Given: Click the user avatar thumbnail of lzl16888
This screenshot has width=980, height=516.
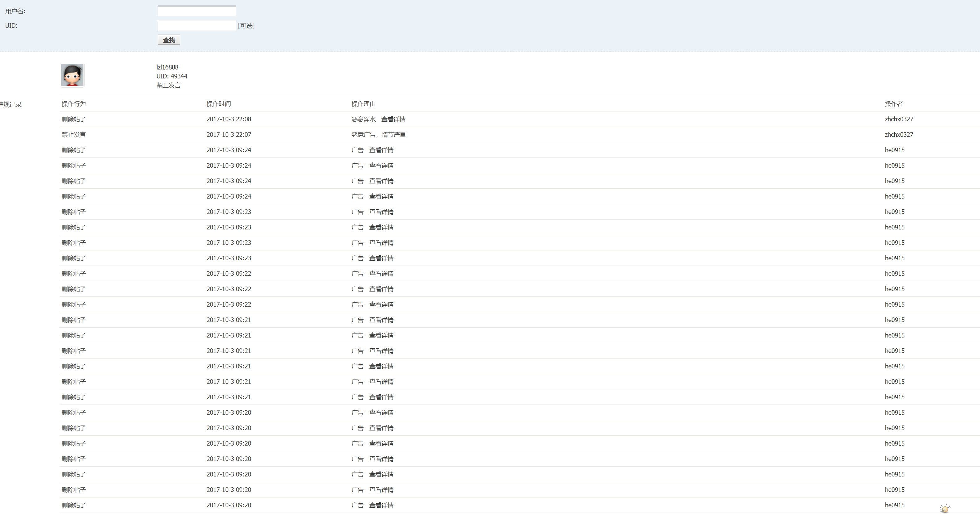Looking at the screenshot, I should point(72,75).
